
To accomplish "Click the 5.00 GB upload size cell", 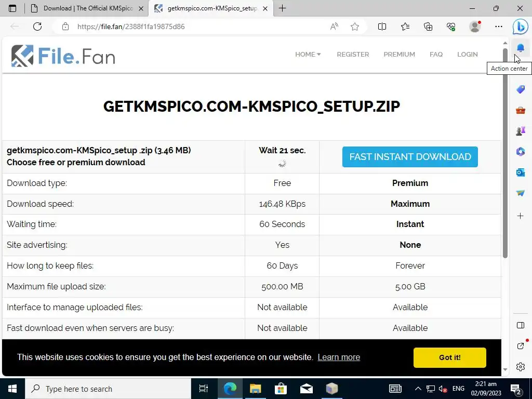I will point(410,286).
